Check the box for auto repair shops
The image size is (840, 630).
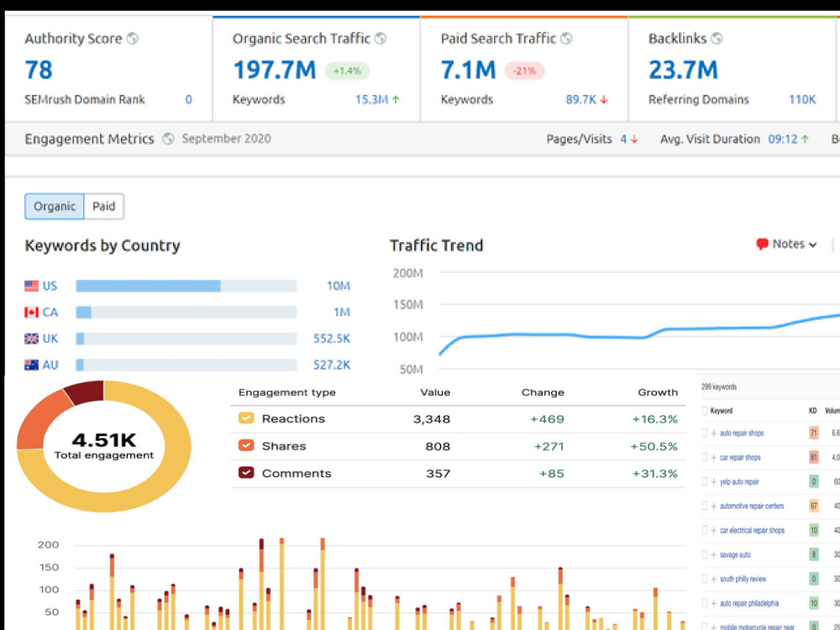pos(705,433)
